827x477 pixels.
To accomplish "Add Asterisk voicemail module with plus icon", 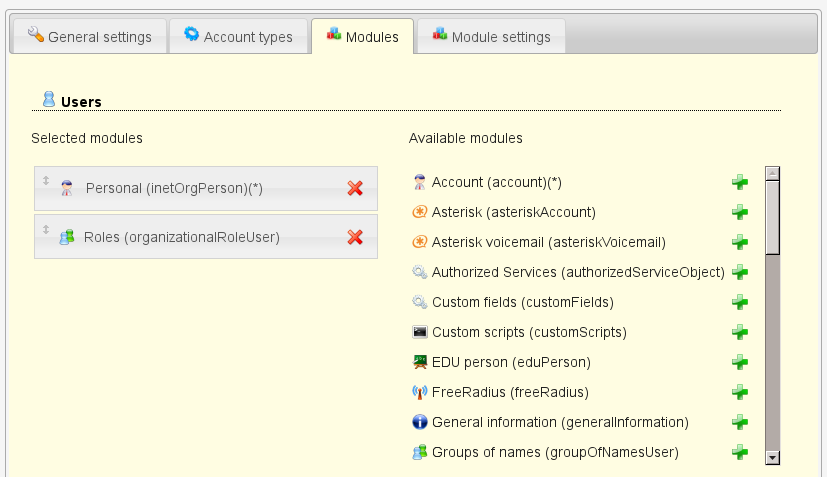I will pyautogui.click(x=740, y=242).
